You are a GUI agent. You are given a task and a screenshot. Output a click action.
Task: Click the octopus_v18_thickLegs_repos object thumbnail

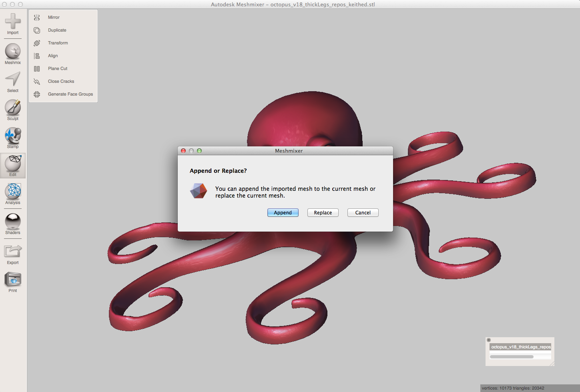(520, 347)
